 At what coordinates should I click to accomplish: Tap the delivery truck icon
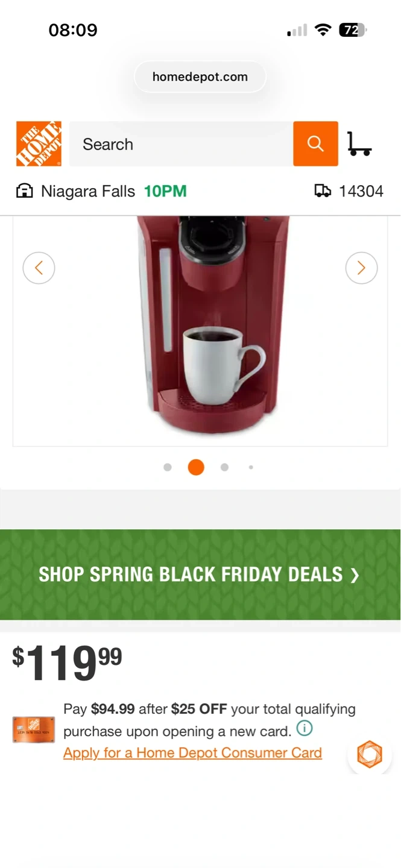pos(323,191)
